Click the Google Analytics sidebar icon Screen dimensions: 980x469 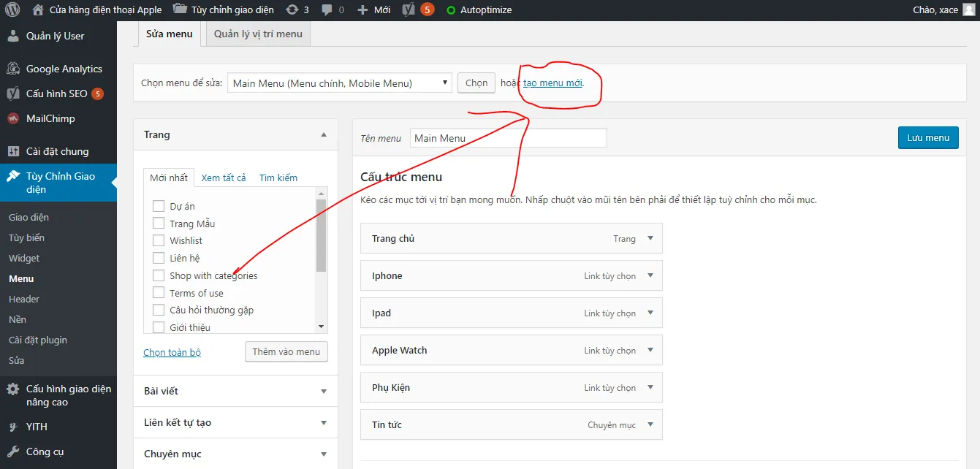point(13,69)
